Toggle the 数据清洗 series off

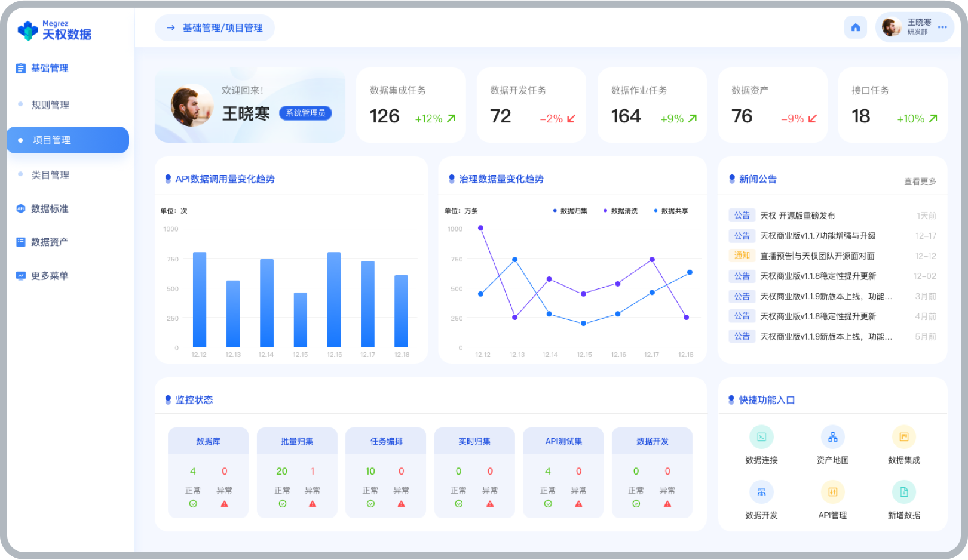[x=621, y=210]
